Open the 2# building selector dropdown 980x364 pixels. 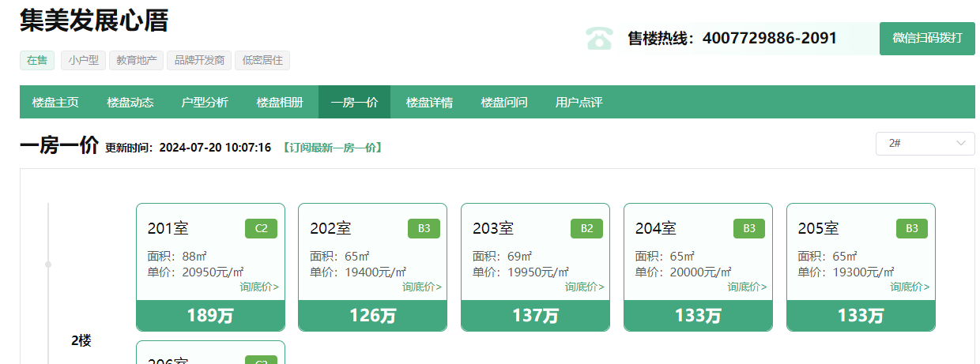(x=925, y=143)
